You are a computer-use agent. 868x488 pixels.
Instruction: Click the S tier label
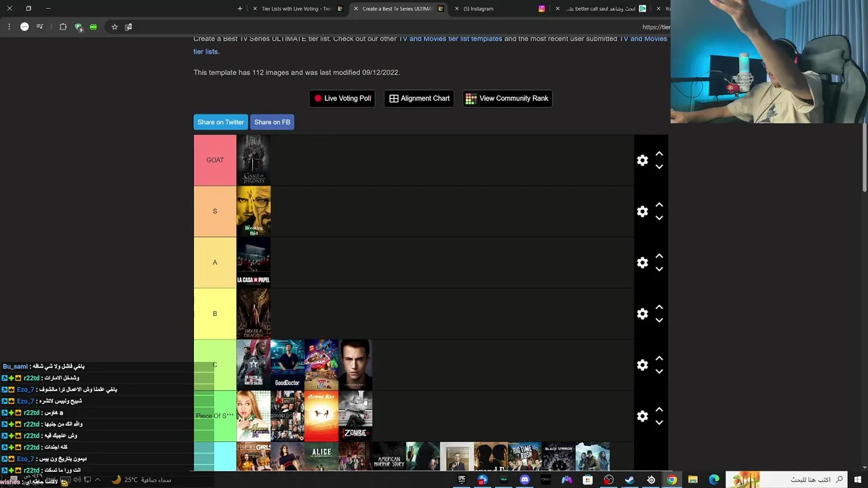(x=215, y=211)
